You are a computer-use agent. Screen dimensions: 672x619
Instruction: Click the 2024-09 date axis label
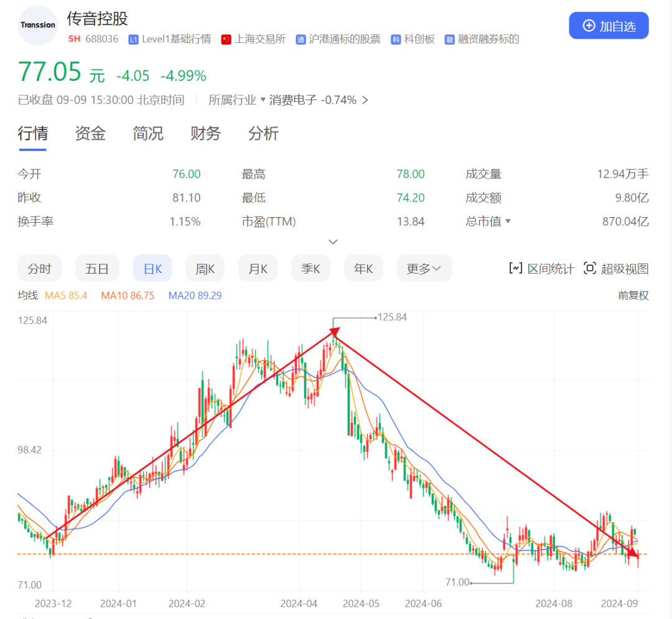[619, 603]
